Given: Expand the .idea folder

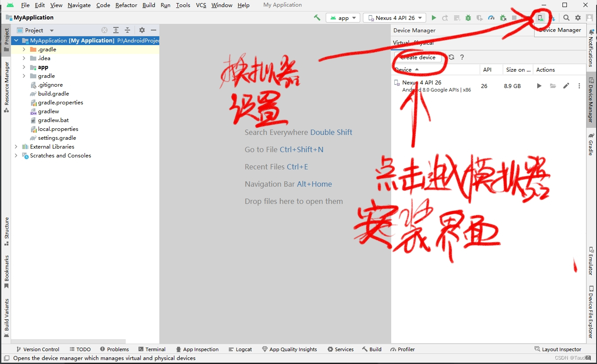Looking at the screenshot, I should tap(24, 58).
